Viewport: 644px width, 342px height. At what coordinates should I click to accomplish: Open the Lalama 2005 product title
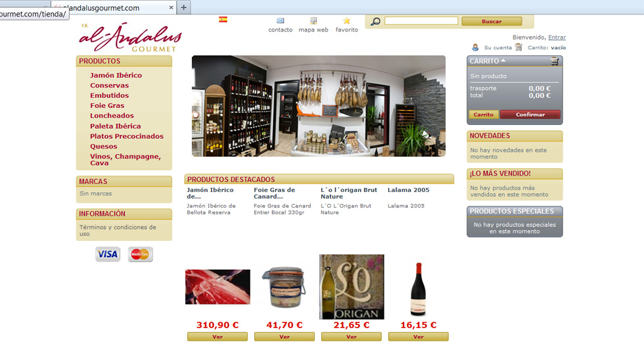[x=408, y=190]
